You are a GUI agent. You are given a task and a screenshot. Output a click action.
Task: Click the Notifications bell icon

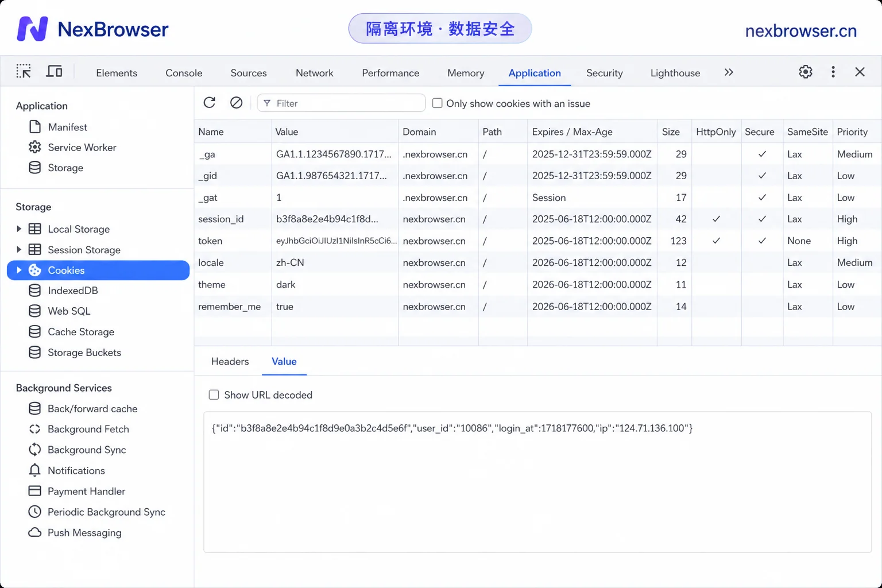[35, 470]
